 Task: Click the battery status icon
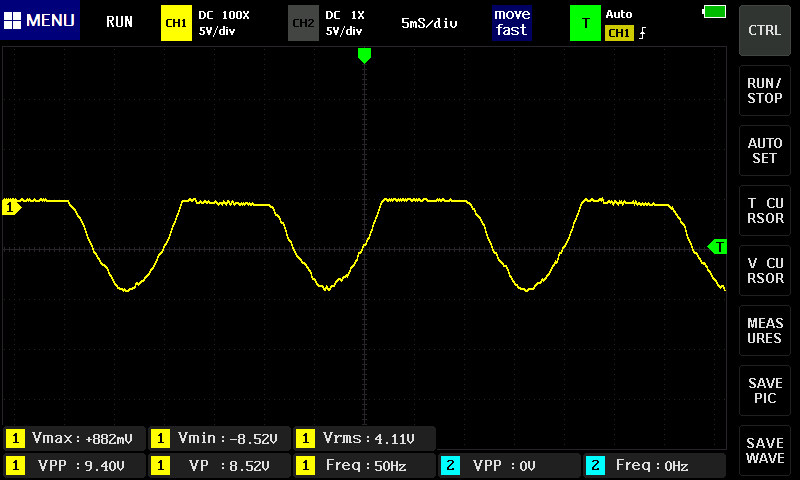pos(715,11)
